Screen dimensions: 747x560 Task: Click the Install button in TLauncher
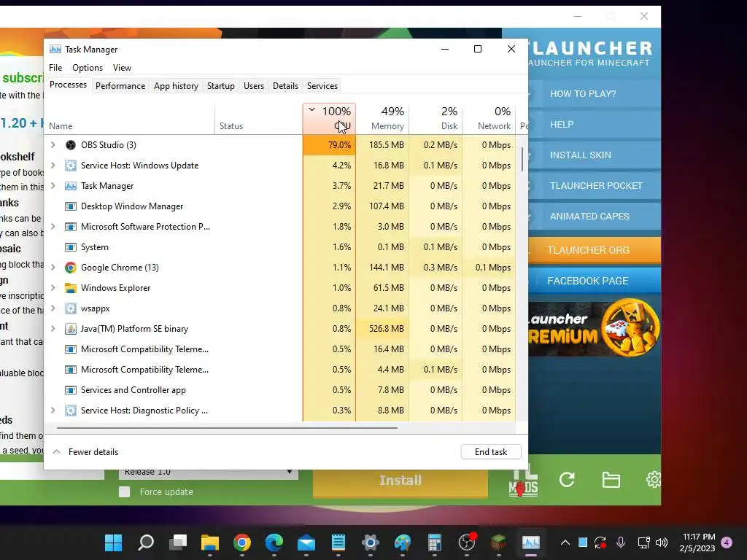400,481
